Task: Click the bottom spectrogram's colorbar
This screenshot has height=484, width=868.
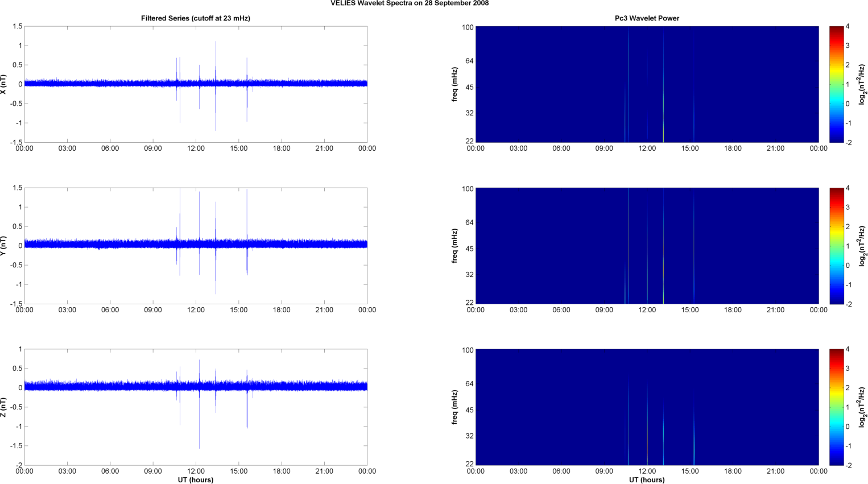Action: [836, 407]
